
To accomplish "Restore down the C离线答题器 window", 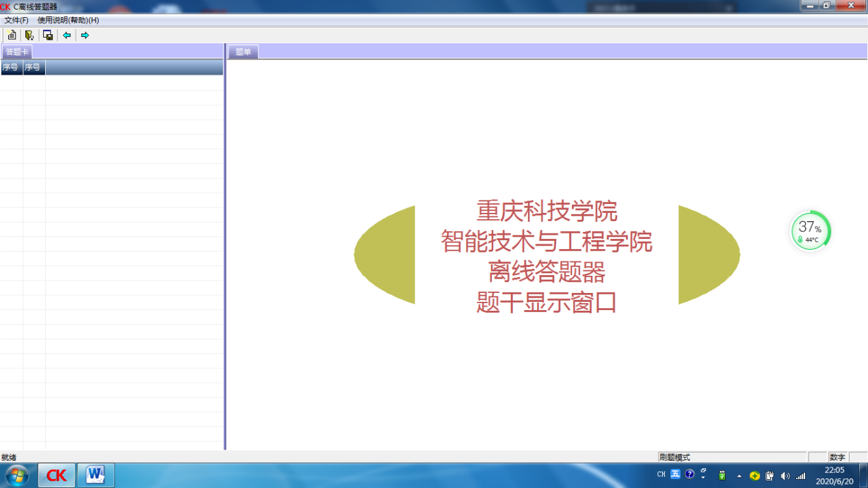I will pyautogui.click(x=827, y=5).
